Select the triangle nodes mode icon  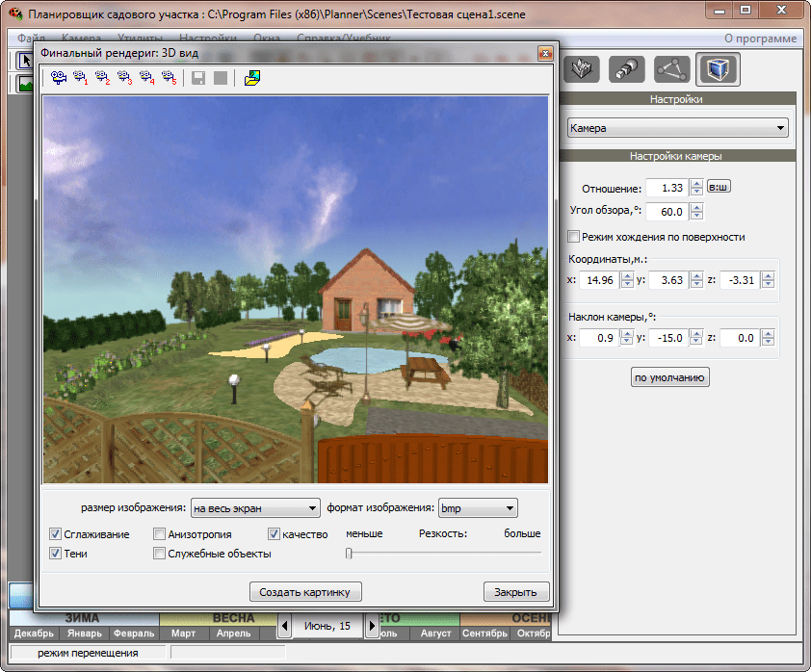pyautogui.click(x=672, y=69)
